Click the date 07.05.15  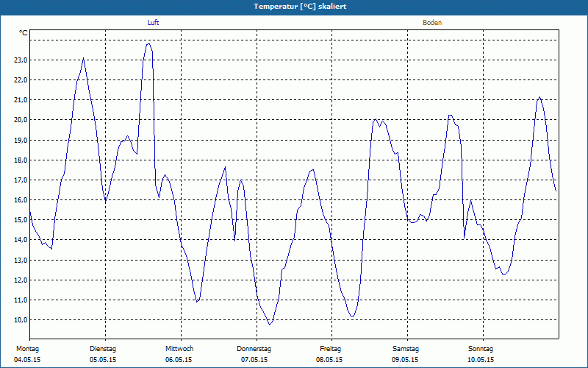(x=254, y=360)
